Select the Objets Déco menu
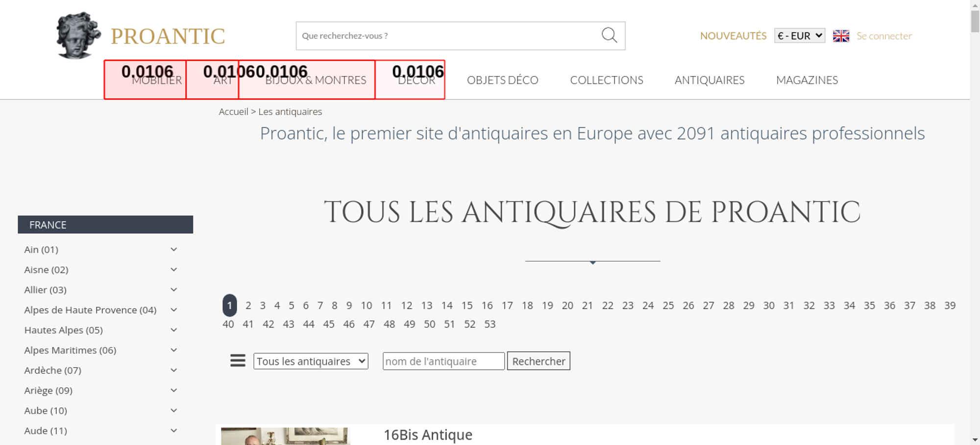 (x=502, y=80)
